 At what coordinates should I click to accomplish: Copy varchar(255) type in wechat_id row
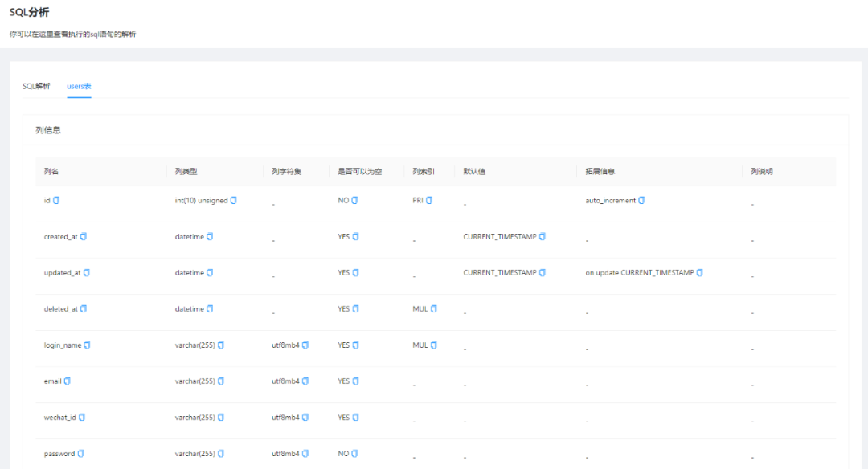tap(221, 418)
